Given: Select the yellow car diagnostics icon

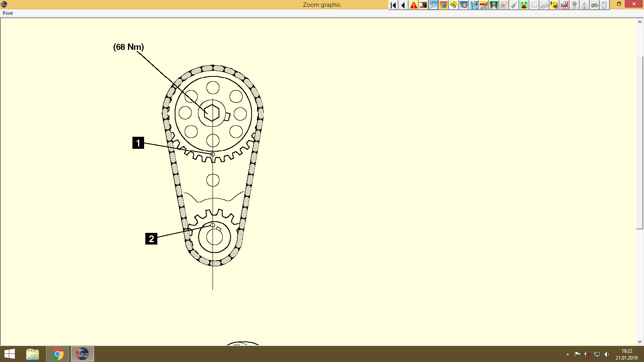Looking at the screenshot, I should (x=454, y=5).
